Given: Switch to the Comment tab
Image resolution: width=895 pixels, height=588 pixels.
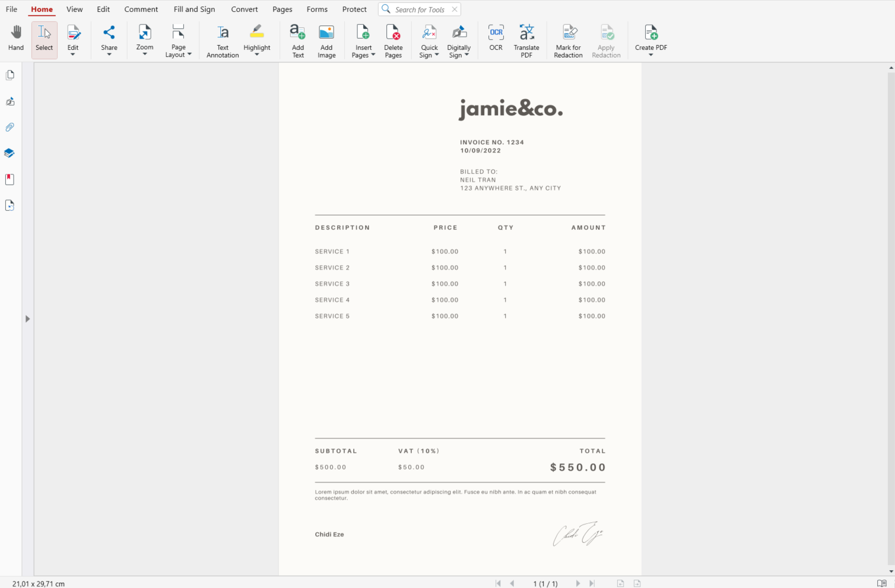Looking at the screenshot, I should point(141,9).
